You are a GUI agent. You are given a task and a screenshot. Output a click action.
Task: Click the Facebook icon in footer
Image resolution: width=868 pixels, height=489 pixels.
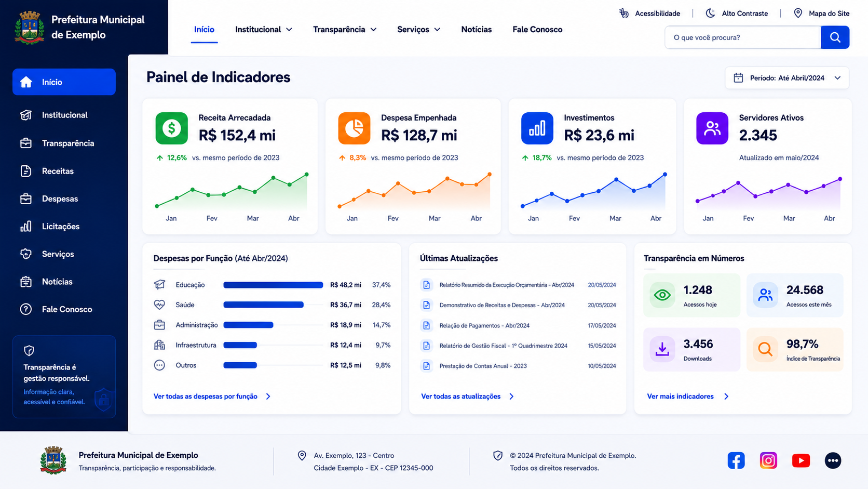point(736,460)
